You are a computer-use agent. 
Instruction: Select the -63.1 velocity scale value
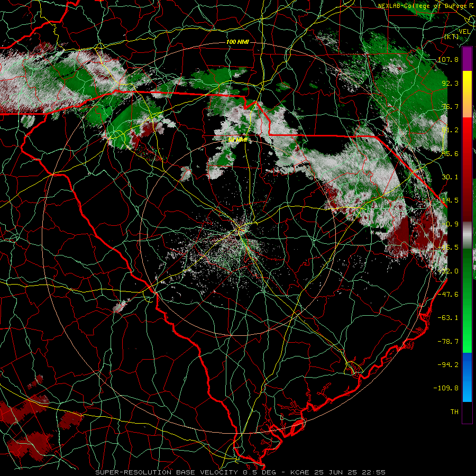pyautogui.click(x=448, y=317)
